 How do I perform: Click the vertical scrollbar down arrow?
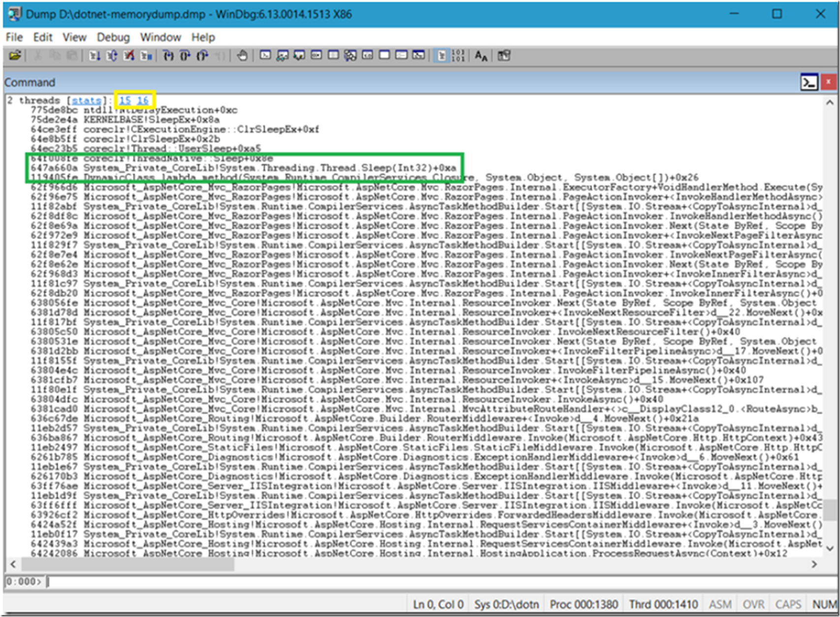point(829,548)
